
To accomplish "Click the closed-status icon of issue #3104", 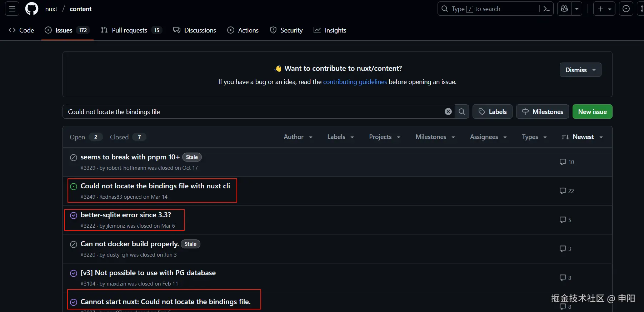I will coord(74,273).
